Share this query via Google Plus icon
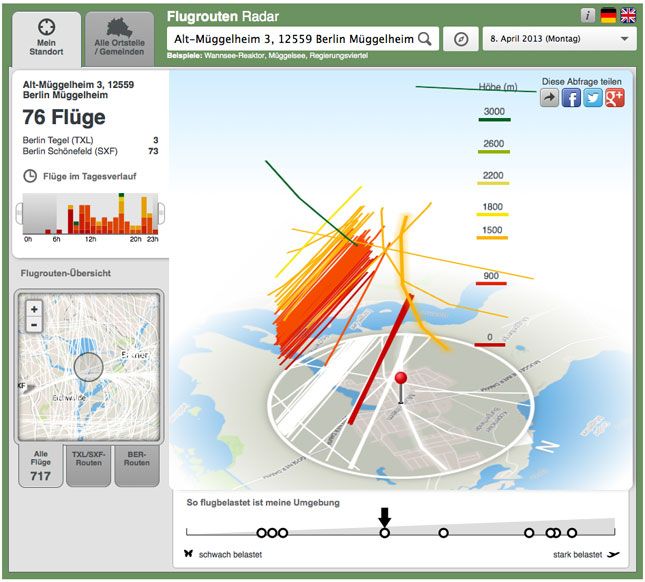Viewport: 645px width, 582px height. pyautogui.click(x=615, y=97)
